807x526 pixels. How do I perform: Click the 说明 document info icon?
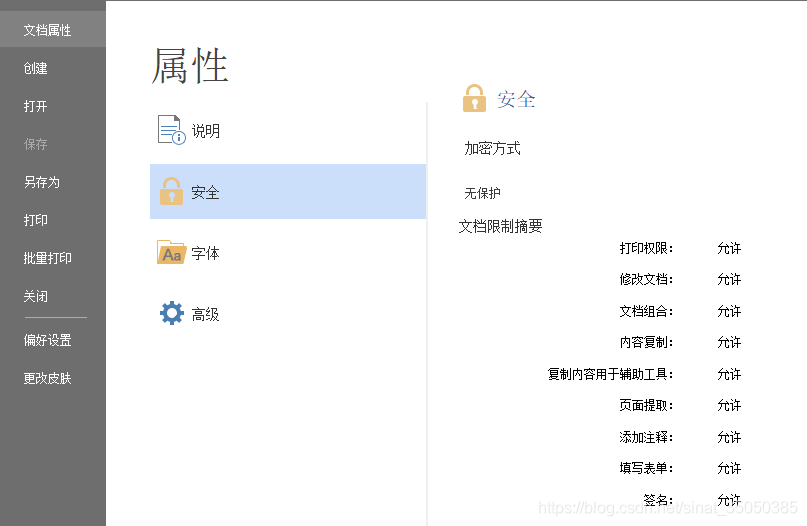coord(171,130)
